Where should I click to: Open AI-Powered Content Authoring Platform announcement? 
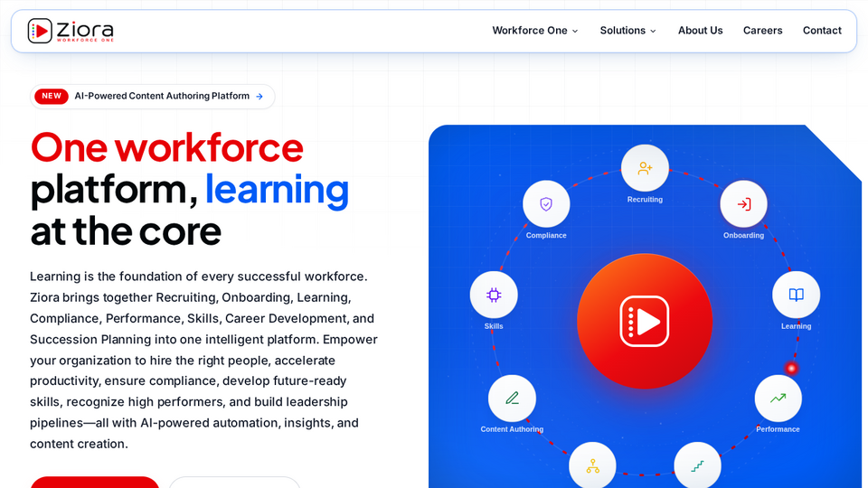coord(152,97)
